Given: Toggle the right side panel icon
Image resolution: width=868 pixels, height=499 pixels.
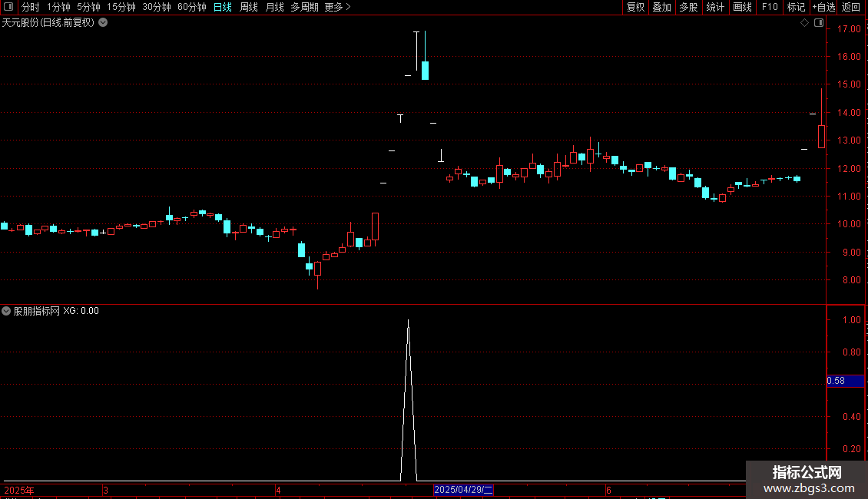Looking at the screenshot, I should tap(819, 23).
